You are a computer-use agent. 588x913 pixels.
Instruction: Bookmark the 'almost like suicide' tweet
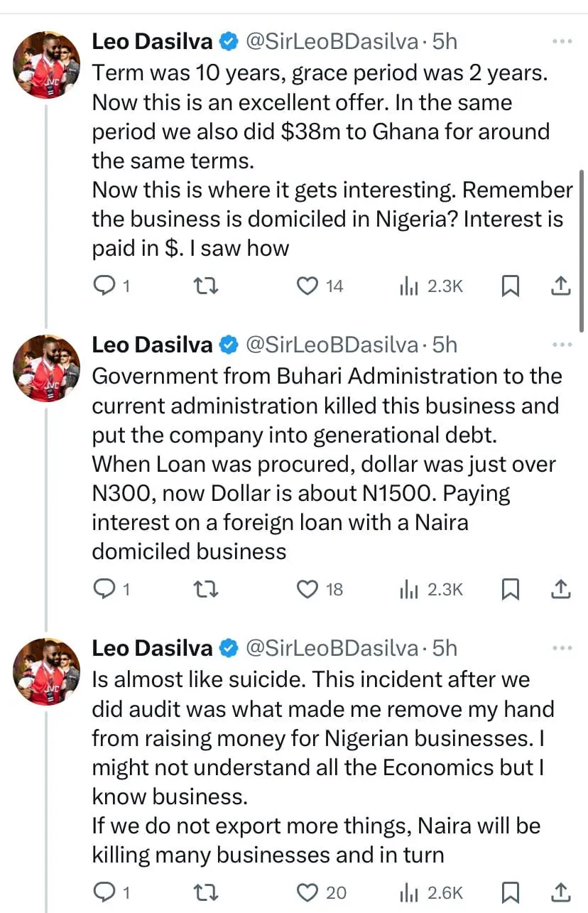click(511, 892)
